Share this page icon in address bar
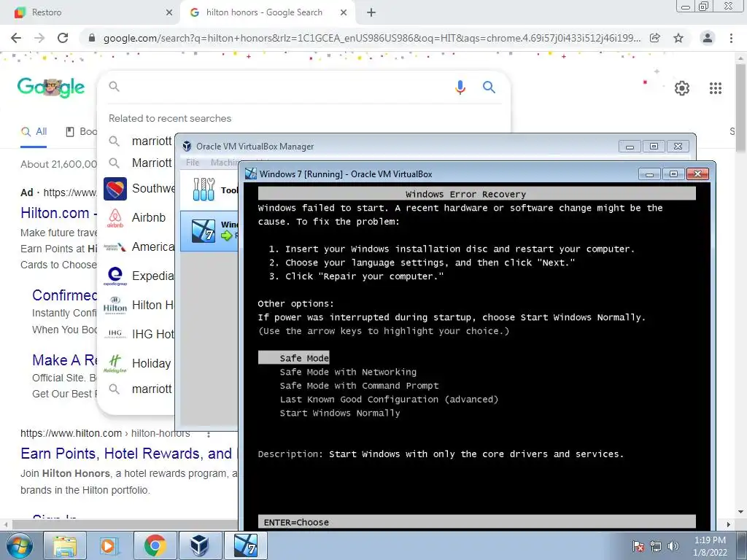The height and width of the screenshot is (560, 747). pos(655,38)
